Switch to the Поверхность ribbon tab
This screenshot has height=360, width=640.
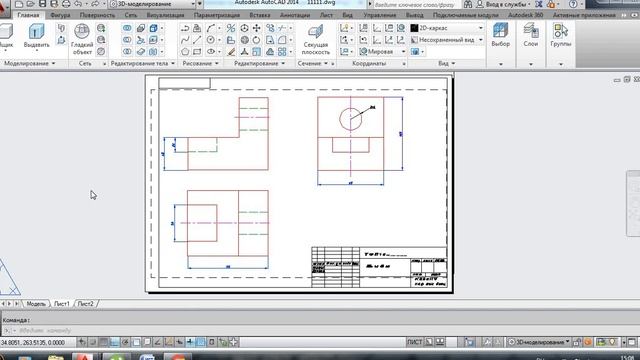[97, 15]
